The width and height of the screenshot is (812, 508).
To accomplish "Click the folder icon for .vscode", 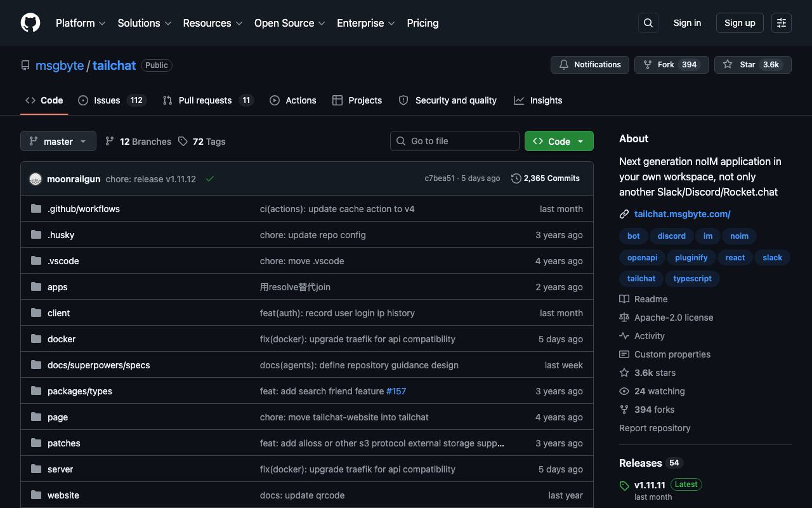I will pyautogui.click(x=36, y=260).
